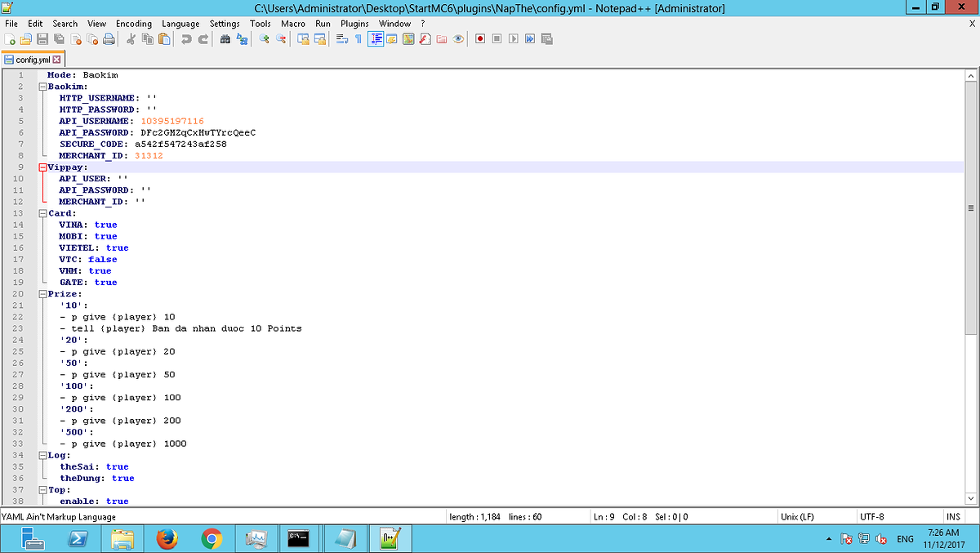Screen dimensions: 980x553
Task: Click the Save toolbar icon
Action: 42,38
